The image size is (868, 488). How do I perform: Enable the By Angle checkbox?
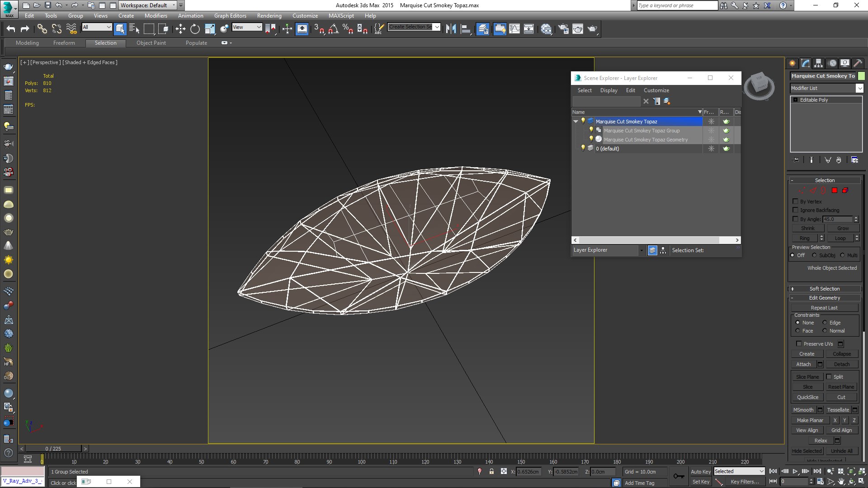[x=796, y=219]
